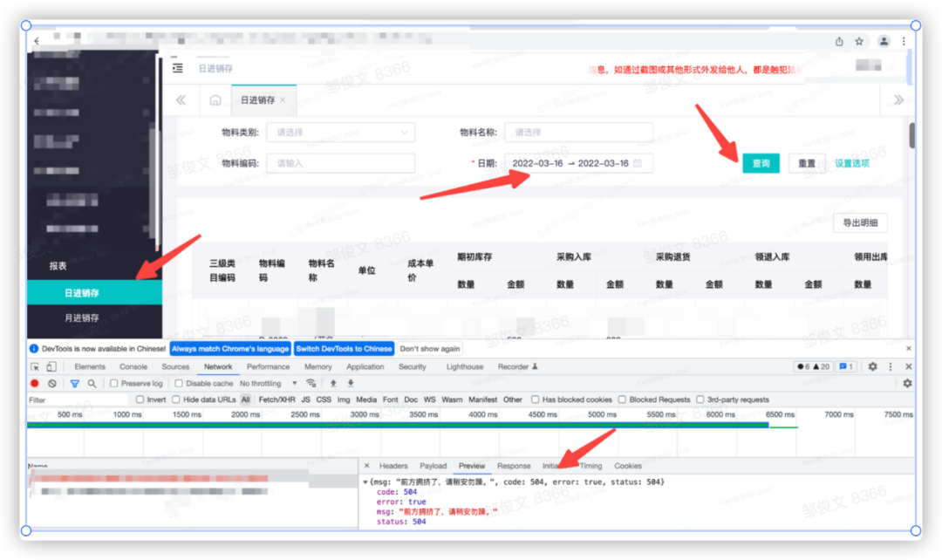942x560 pixels.
Task: Enable the Preserve log checkbox
Action: click(x=113, y=383)
